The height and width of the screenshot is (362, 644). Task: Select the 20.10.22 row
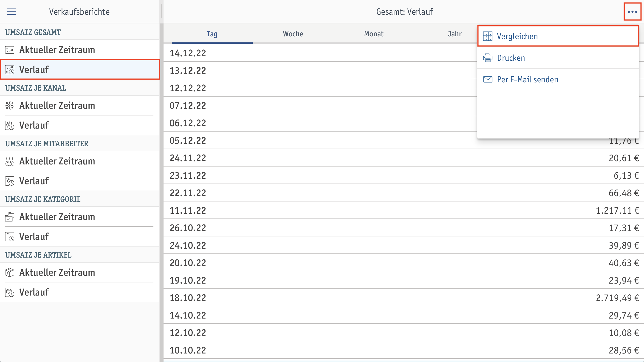click(404, 263)
